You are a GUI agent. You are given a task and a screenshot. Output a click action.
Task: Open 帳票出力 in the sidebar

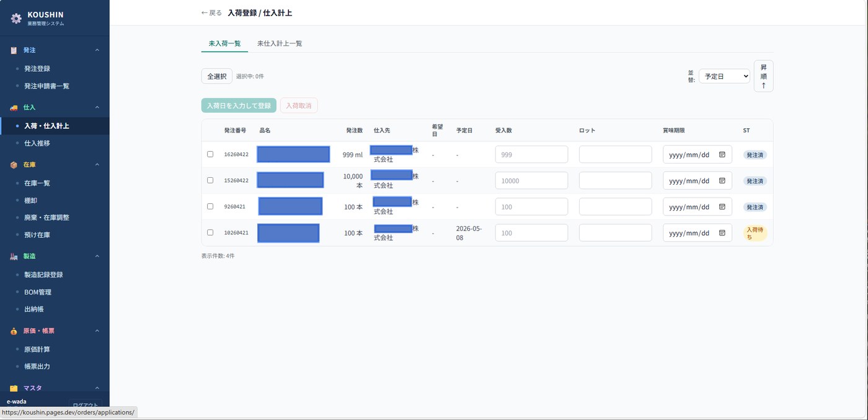[x=37, y=366]
